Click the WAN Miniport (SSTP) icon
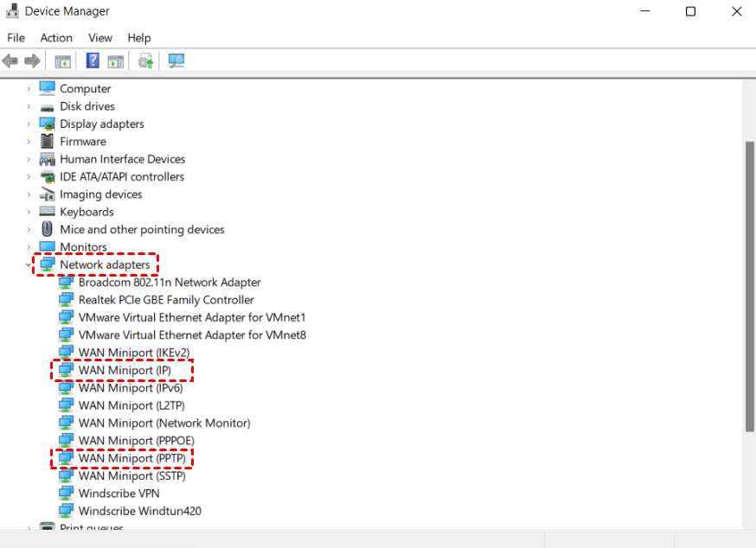The height and width of the screenshot is (548, 756). point(66,475)
